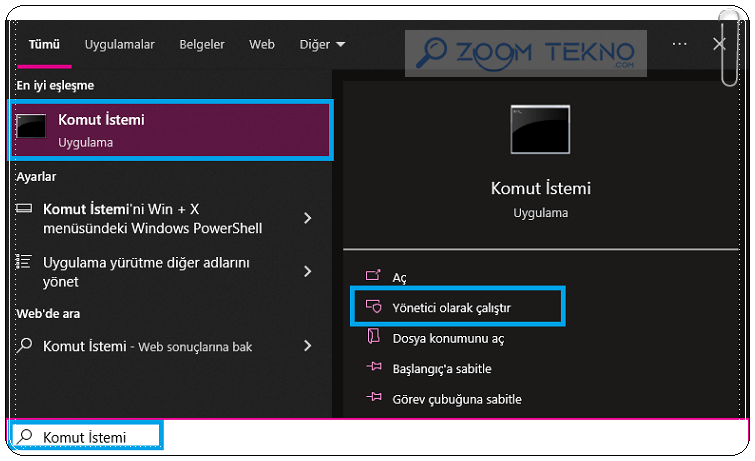The image size is (755, 461).
Task: Focus the Komut İstemi search box
Action: point(87,436)
